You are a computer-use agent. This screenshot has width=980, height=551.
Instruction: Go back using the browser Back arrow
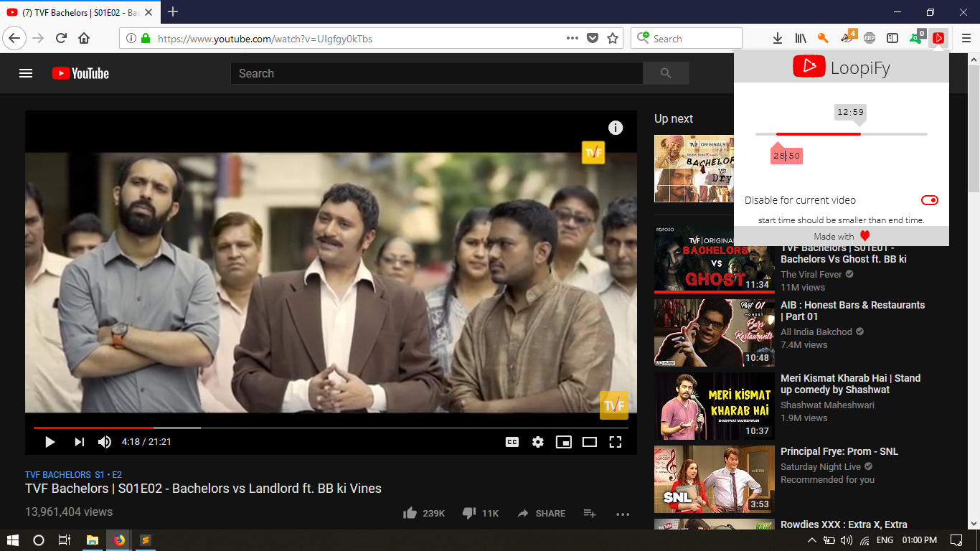14,38
